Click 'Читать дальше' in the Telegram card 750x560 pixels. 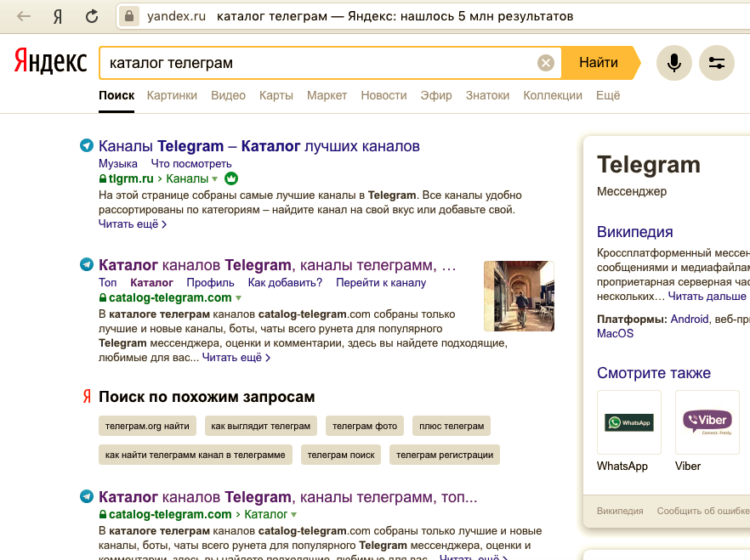[707, 297]
